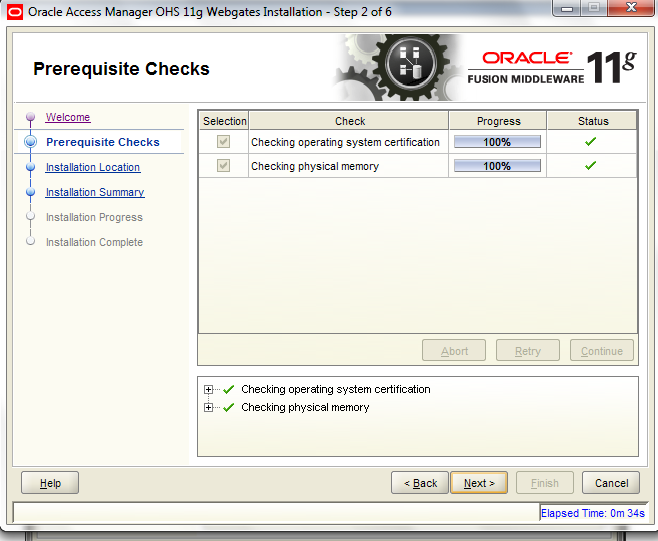Open the Welcome step link
Image resolution: width=658 pixels, height=541 pixels.
[68, 117]
